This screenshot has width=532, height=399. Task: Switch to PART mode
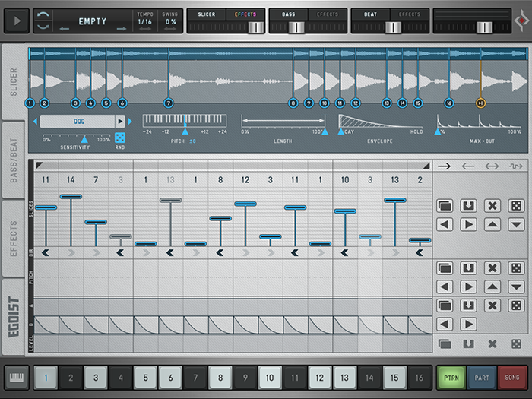pos(481,377)
